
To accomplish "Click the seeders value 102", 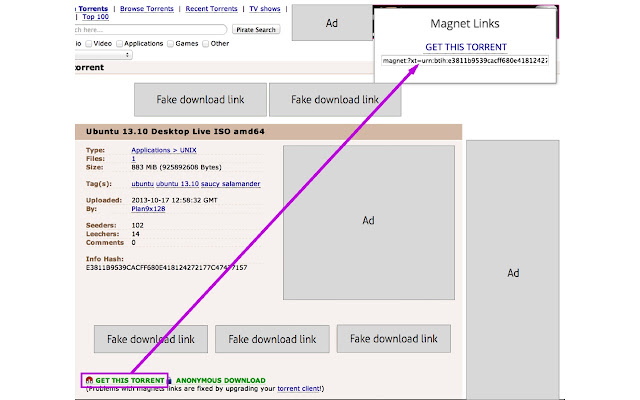I will click(x=138, y=225).
